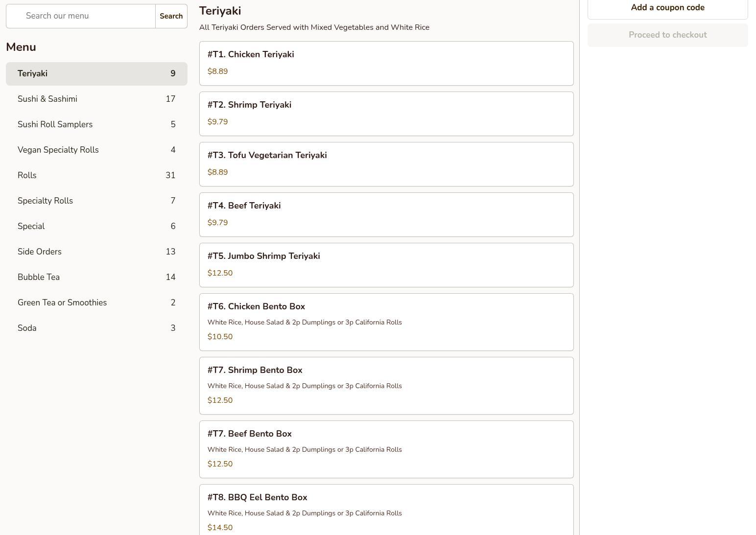Click the Proceed to checkout button

[668, 35]
